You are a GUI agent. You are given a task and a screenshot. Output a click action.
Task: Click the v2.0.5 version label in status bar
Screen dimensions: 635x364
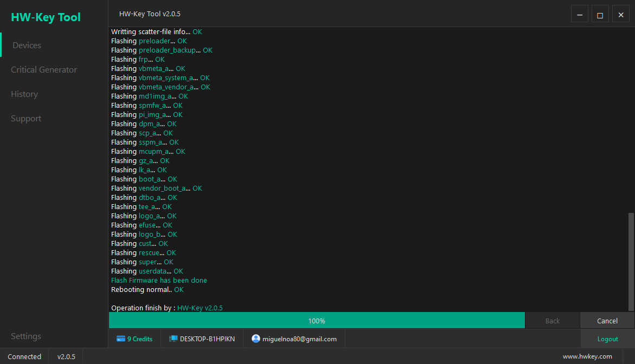(66, 356)
